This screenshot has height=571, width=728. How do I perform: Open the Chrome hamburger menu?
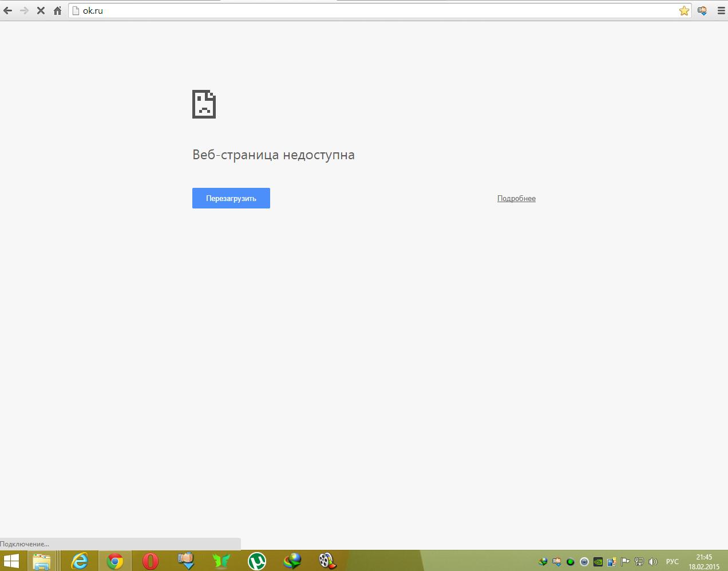tap(721, 11)
